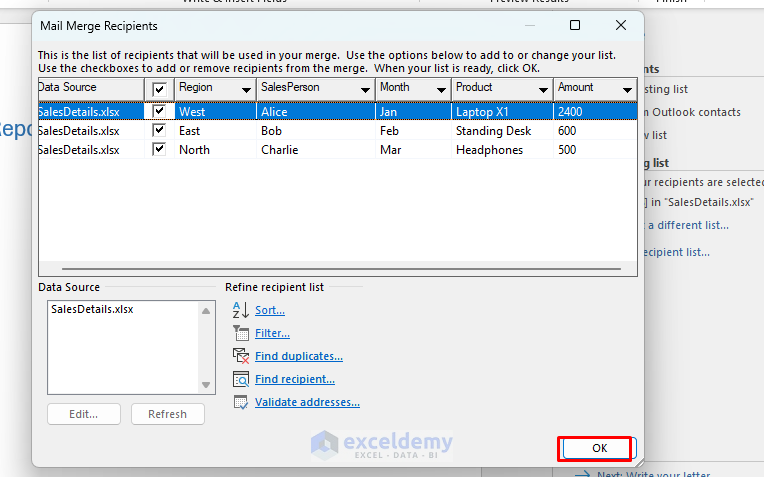The height and width of the screenshot is (477, 764).
Task: Click the Standing Desk product cell
Action: pyautogui.click(x=502, y=131)
